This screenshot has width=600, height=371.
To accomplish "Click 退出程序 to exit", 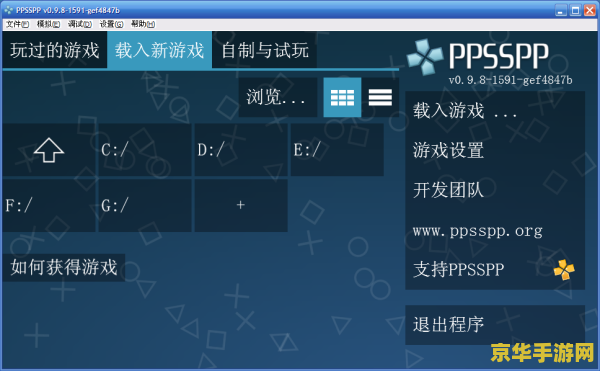I will point(495,325).
